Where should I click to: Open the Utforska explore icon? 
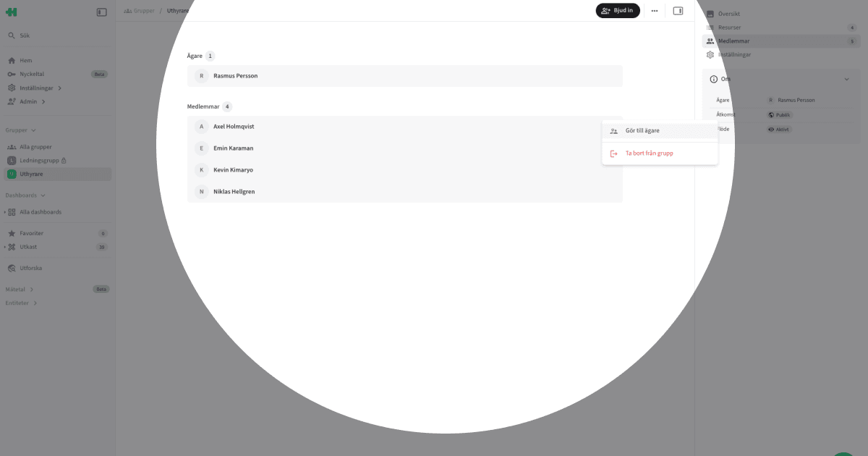coord(10,268)
